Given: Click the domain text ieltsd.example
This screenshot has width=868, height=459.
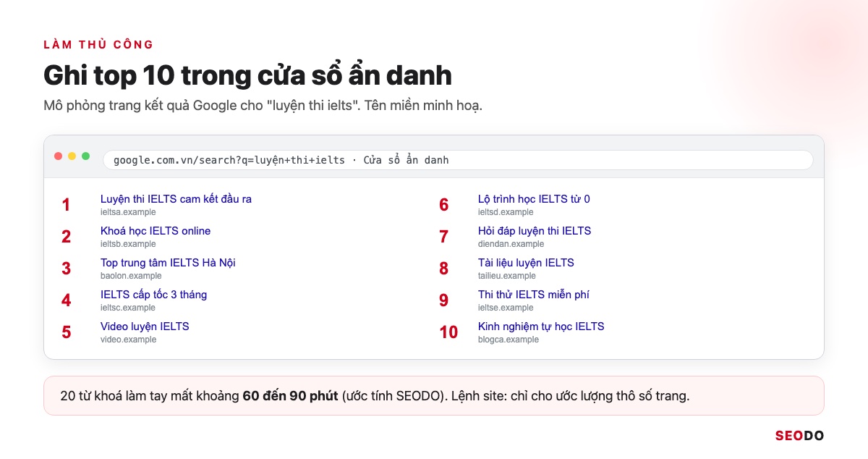Looking at the screenshot, I should 506,212.
